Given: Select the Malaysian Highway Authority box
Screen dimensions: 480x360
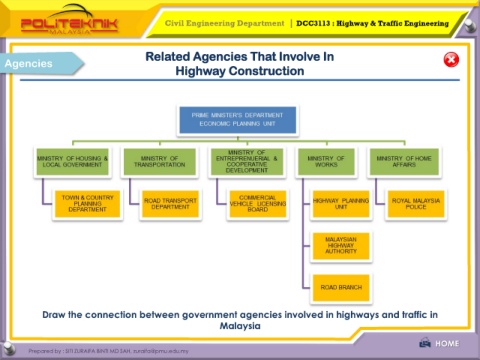Looking at the screenshot, I should (341, 246).
